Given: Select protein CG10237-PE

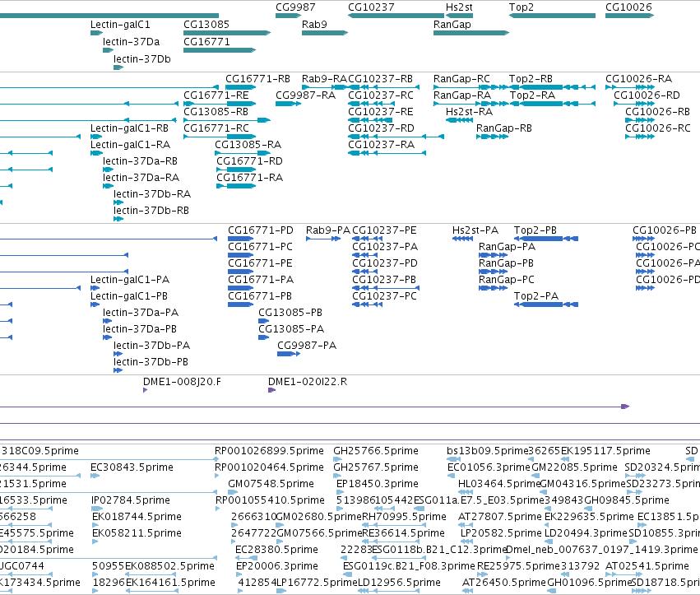Looking at the screenshot, I should click(x=384, y=230).
